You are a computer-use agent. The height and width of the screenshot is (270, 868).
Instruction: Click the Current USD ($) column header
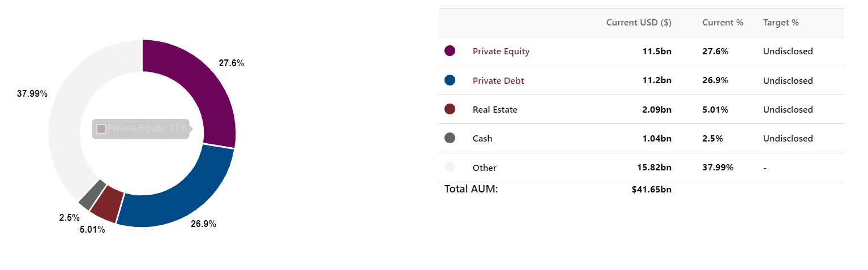639,23
